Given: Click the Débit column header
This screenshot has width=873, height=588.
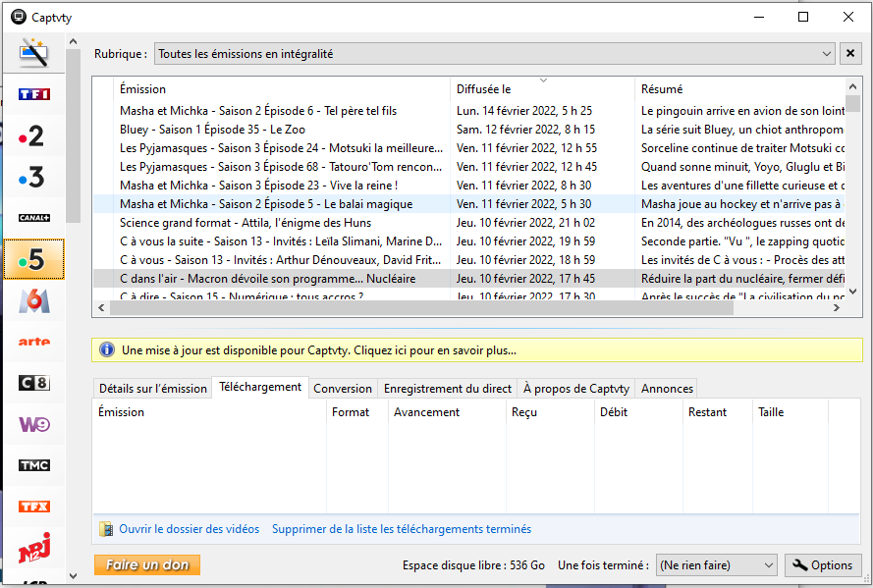Looking at the screenshot, I should coord(638,412).
